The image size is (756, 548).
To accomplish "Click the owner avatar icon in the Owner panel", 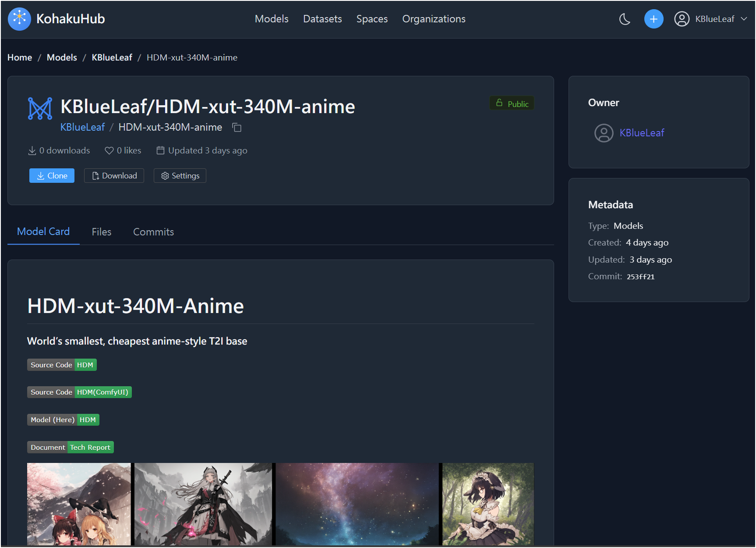I will [x=604, y=133].
